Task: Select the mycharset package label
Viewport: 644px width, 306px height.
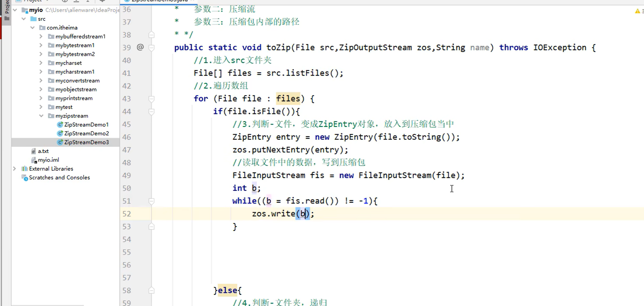Action: tap(69, 63)
